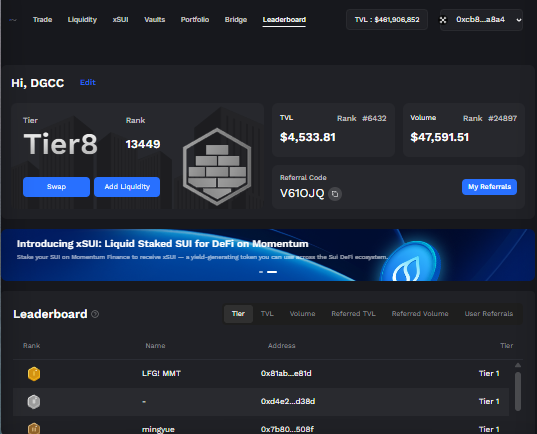Open the Liquidity page
Screen dimensions: 537x434
pyautogui.click(x=82, y=20)
